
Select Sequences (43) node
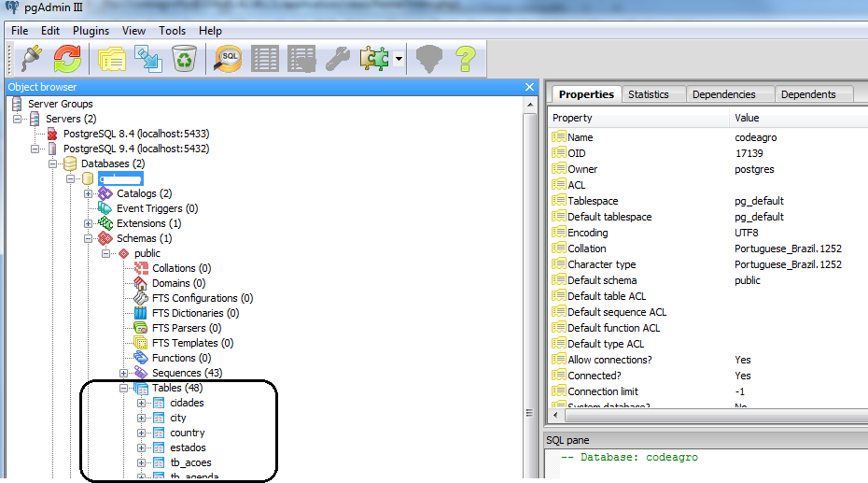(x=187, y=373)
